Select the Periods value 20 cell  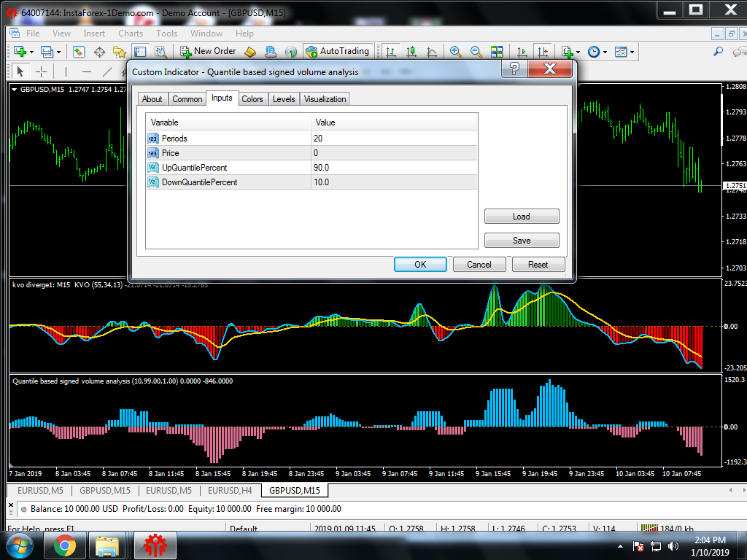click(x=394, y=138)
